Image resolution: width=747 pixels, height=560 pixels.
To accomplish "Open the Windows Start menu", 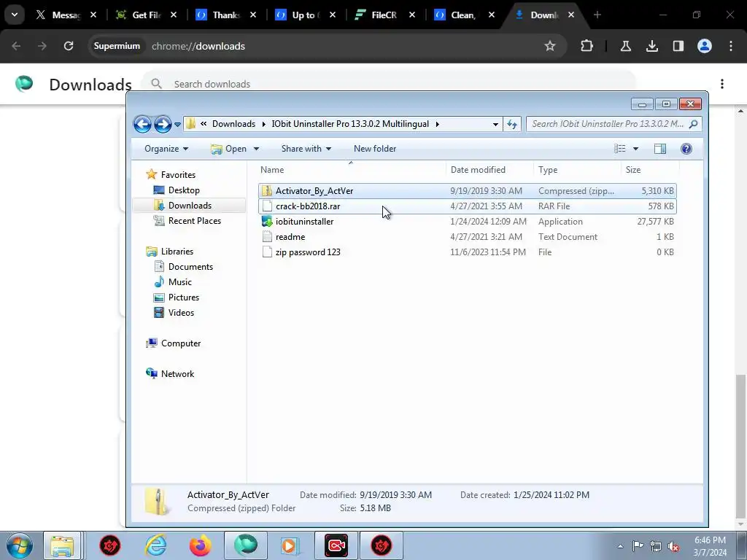I will (19, 545).
